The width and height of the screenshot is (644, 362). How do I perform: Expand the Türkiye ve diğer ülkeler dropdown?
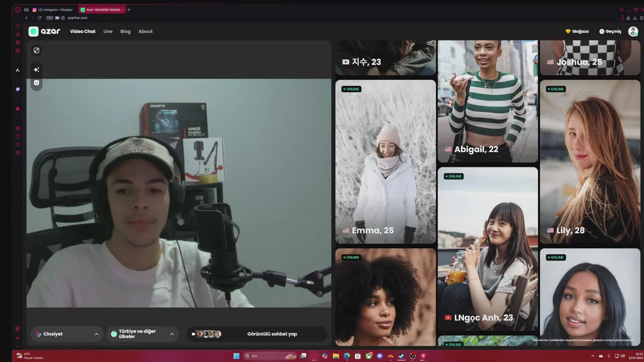tap(142, 334)
